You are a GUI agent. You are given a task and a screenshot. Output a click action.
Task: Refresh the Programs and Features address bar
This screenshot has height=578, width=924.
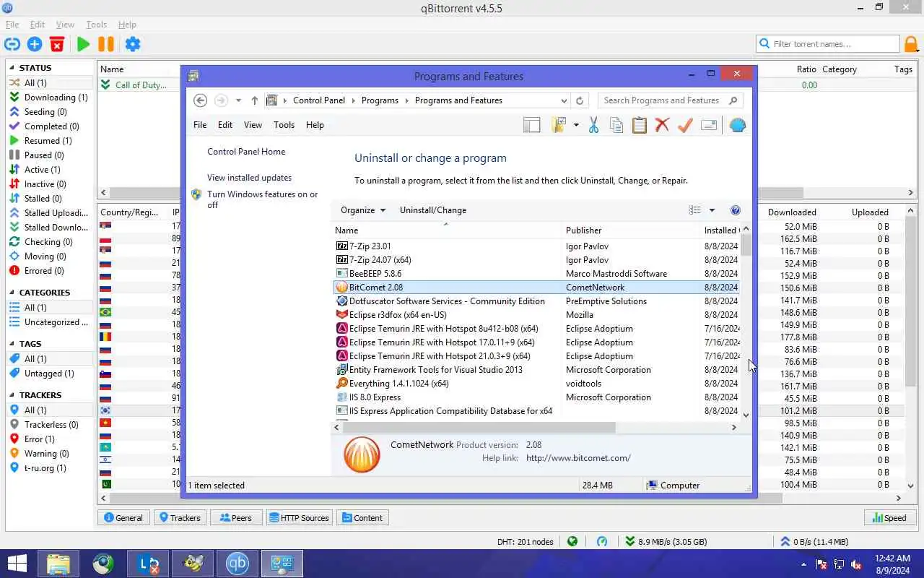point(580,100)
